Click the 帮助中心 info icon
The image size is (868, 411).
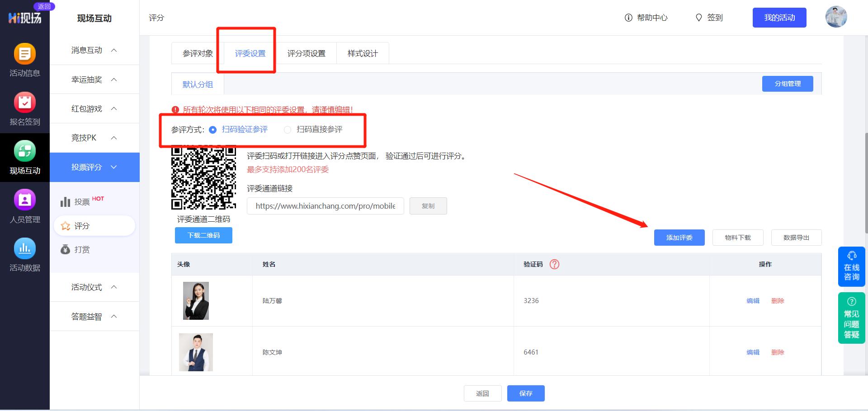click(628, 18)
